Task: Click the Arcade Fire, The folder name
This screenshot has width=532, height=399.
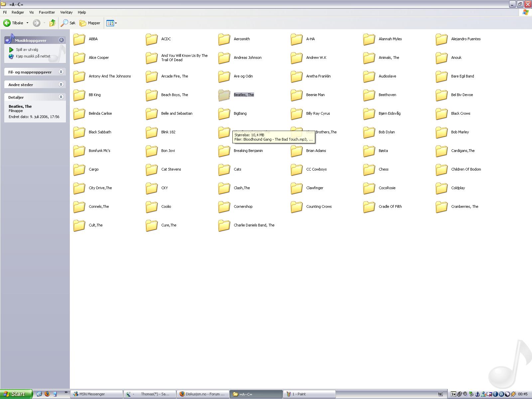Action: click(x=175, y=76)
